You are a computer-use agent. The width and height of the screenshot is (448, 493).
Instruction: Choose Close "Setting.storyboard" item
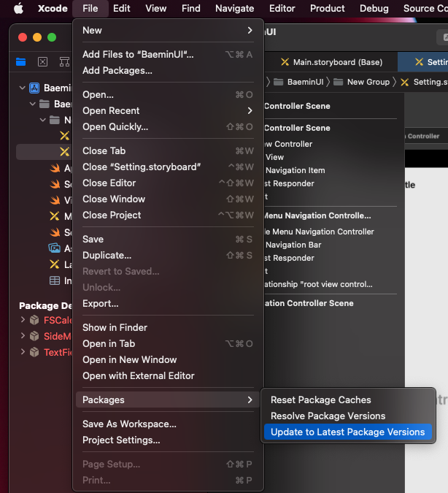168,167
